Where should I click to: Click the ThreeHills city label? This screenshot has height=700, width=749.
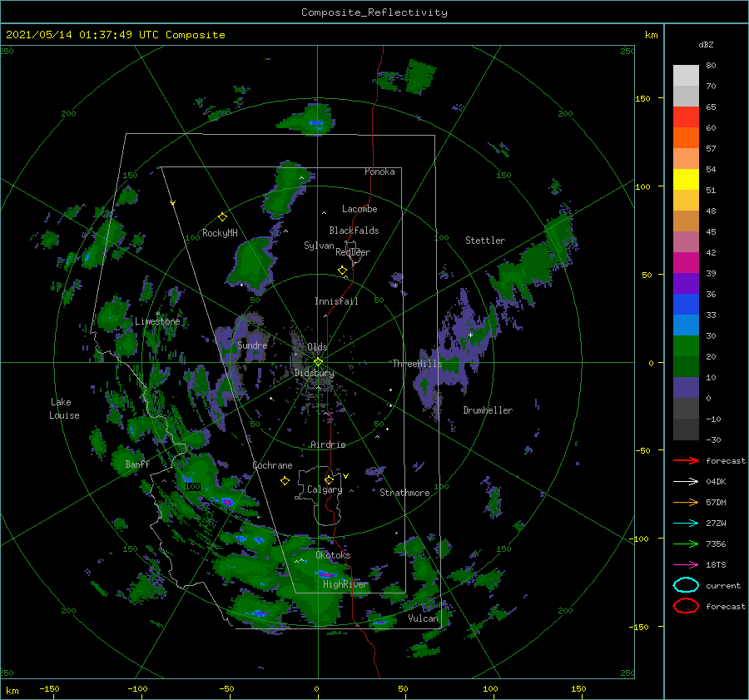[417, 364]
